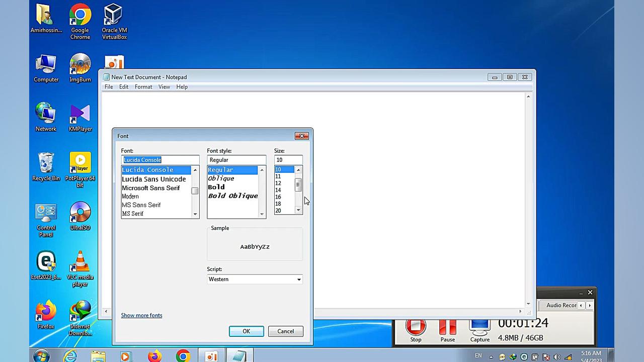Screen dimensions: 644x362
Task: Open VLC media player desktop icon
Action: [x=80, y=263]
